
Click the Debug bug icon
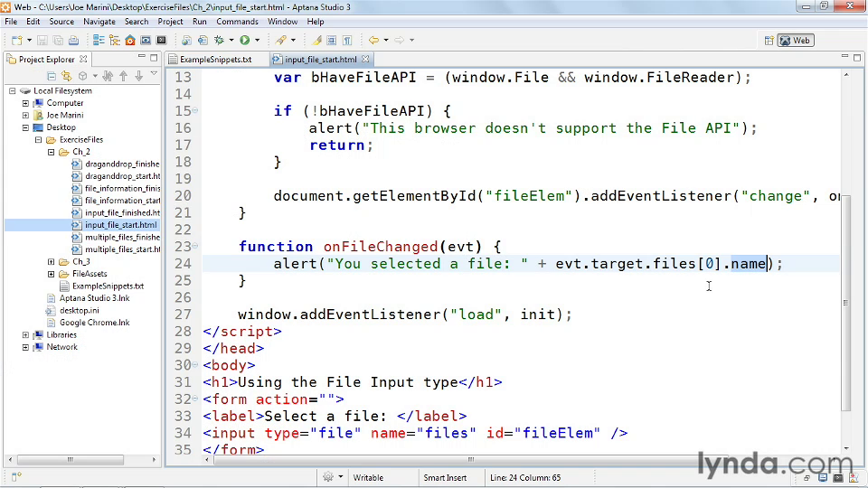point(220,41)
